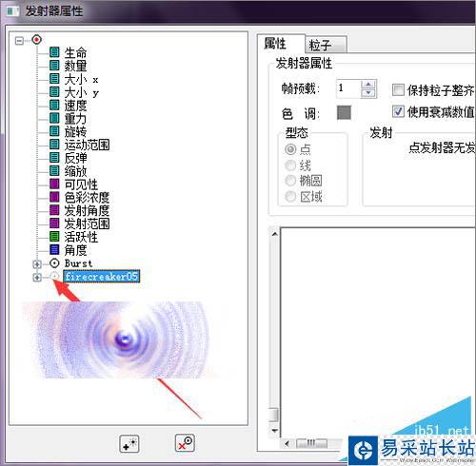Click the root emitter icon in tree

tap(37, 40)
